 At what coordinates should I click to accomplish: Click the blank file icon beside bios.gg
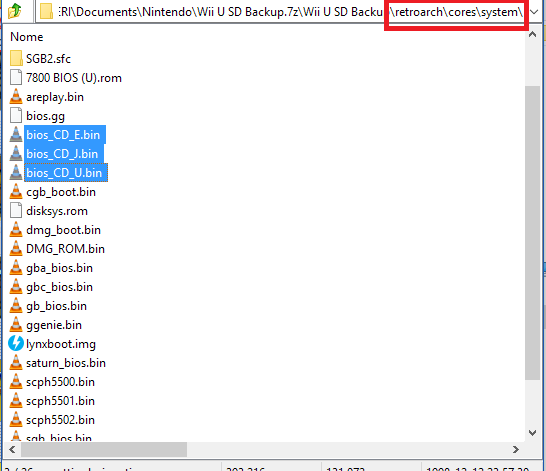[16, 116]
